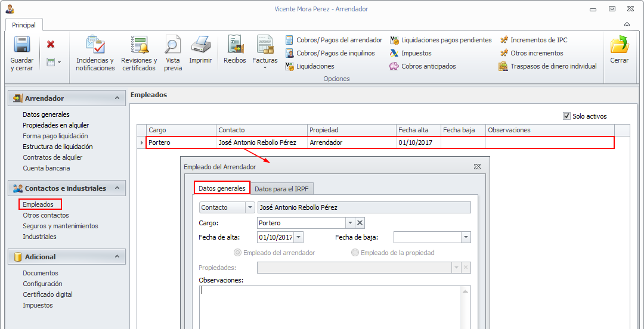Click the Imprimir printer icon
This screenshot has width=644, height=329.
pyautogui.click(x=200, y=45)
